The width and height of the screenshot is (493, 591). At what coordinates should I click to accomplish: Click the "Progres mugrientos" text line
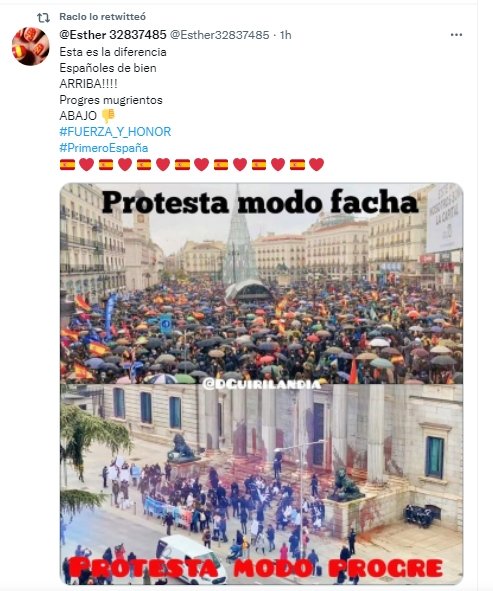pyautogui.click(x=111, y=100)
